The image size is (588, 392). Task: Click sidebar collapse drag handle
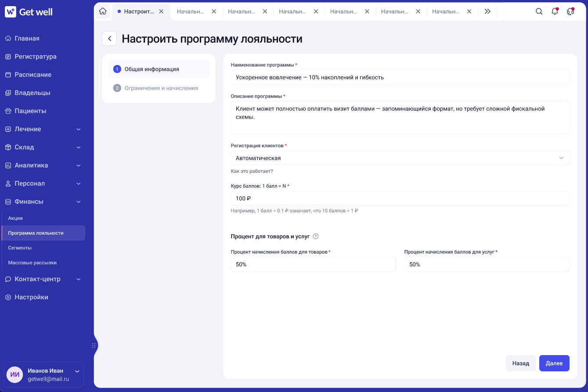(94, 345)
